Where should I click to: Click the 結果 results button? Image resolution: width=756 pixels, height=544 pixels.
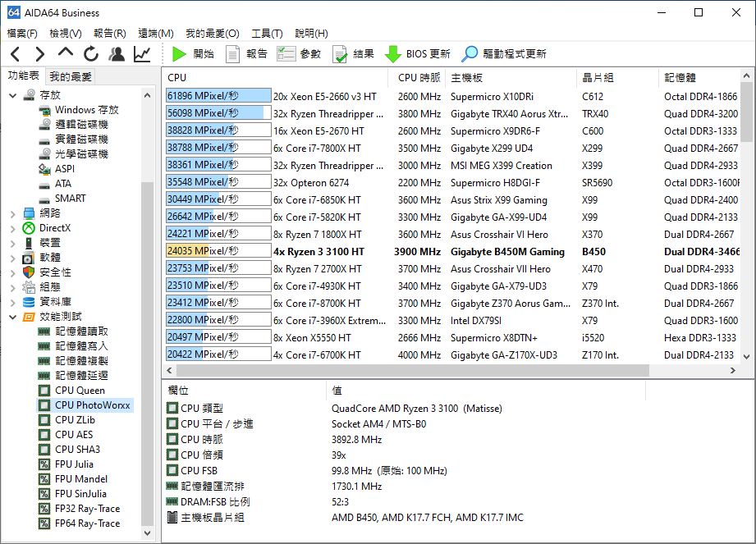353,54
